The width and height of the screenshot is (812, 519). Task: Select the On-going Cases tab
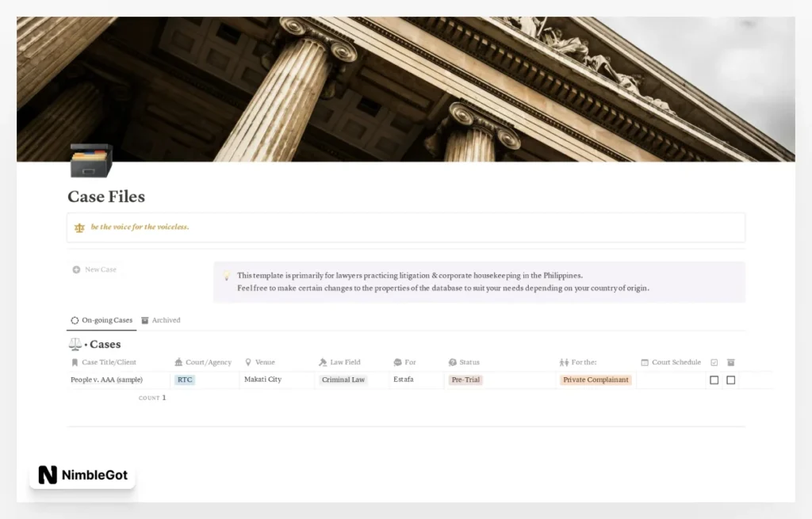pos(101,321)
